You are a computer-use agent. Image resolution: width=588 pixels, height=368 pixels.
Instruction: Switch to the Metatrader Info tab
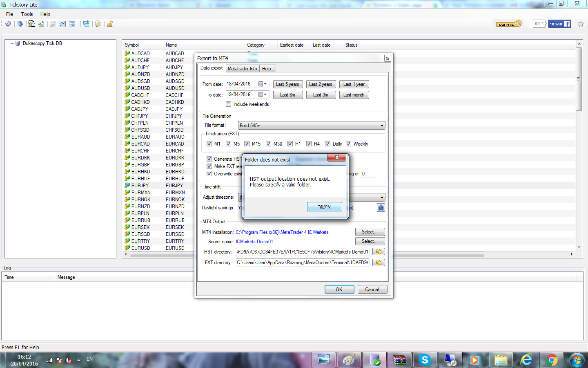[242, 69]
